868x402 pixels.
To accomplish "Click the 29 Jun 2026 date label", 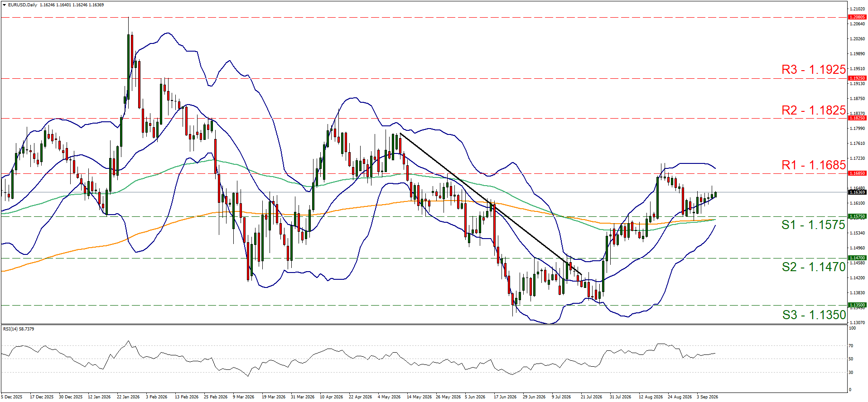I will [x=534, y=397].
